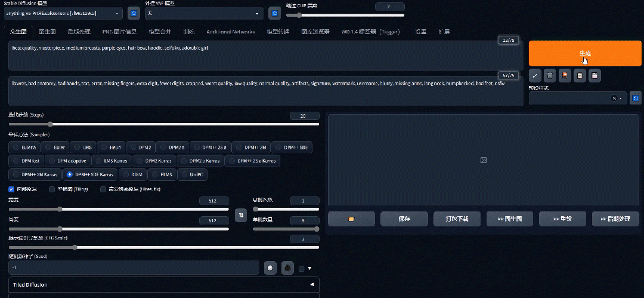This screenshot has width=644, height=298.
Task: Click the 保存 (Save) button
Action: click(404, 219)
